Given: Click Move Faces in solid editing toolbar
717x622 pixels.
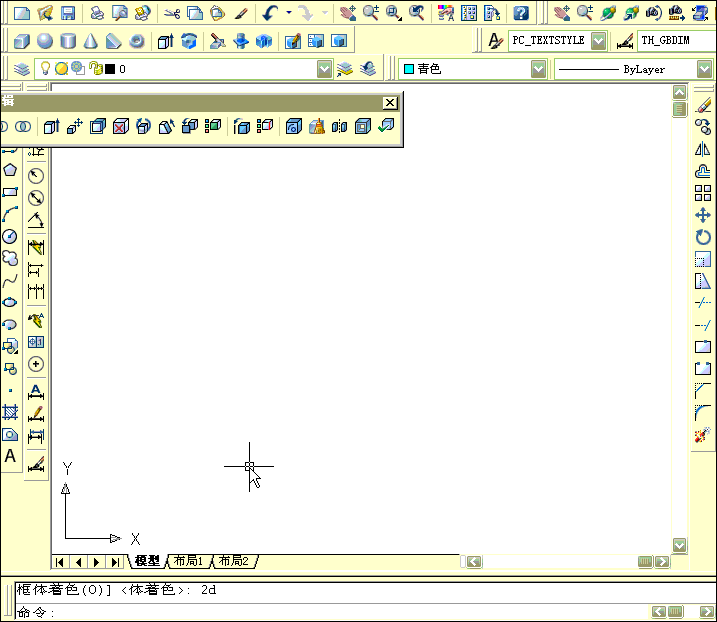Looking at the screenshot, I should (x=75, y=126).
